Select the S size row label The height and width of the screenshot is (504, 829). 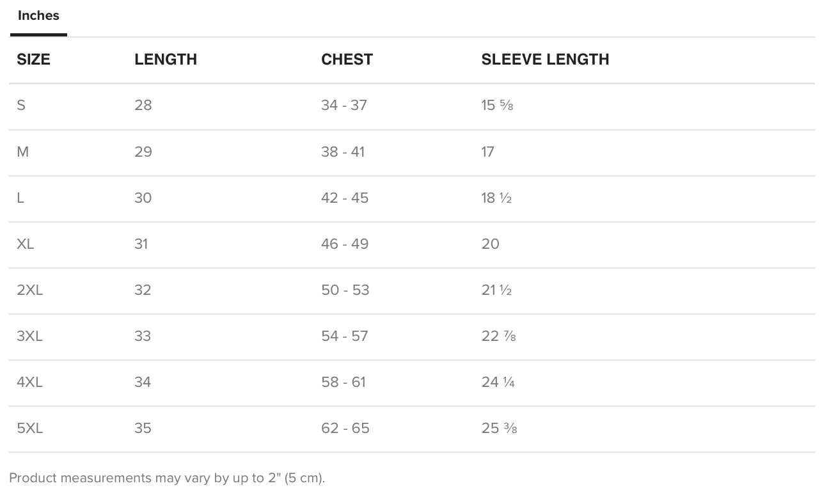click(21, 106)
